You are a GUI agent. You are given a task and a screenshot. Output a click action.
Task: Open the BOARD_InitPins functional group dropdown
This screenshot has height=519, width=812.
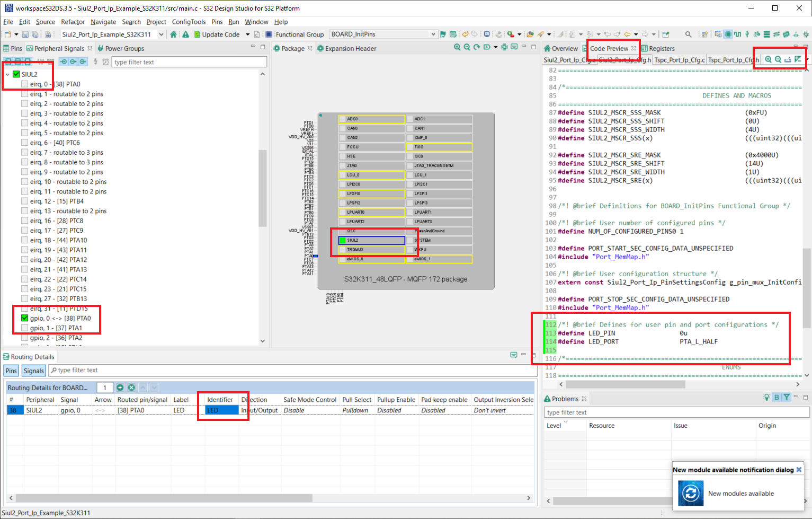coord(433,34)
